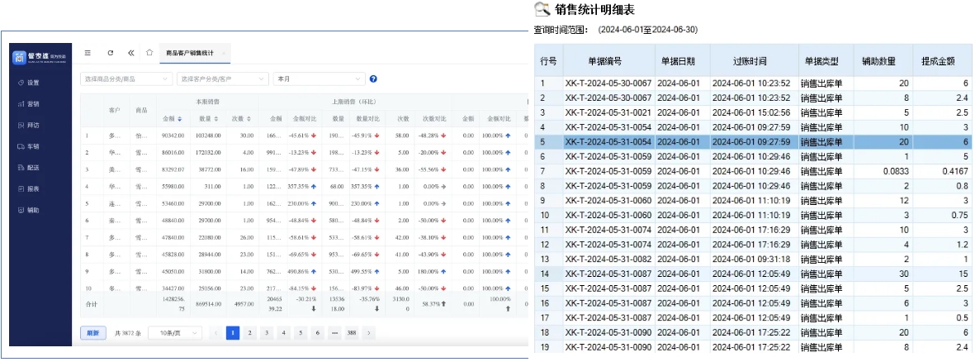Open the 选择客户分类/客户 dropdown
Image resolution: width=980 pixels, height=362 pixels.
pyautogui.click(x=223, y=79)
